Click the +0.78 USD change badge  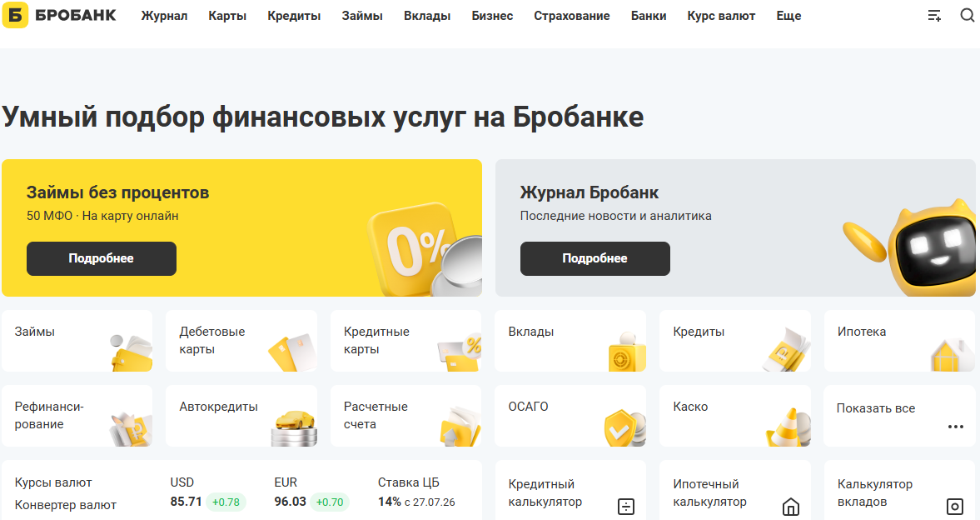(226, 502)
